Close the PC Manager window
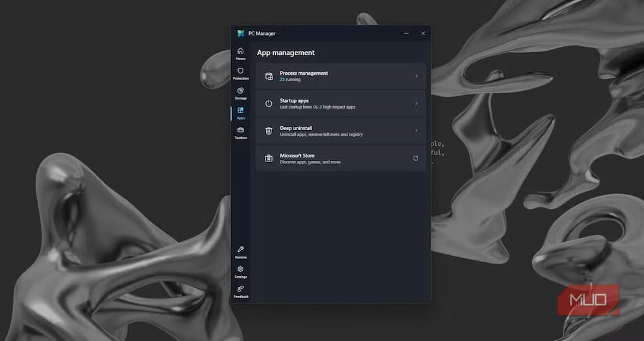644x341 pixels. [x=423, y=33]
